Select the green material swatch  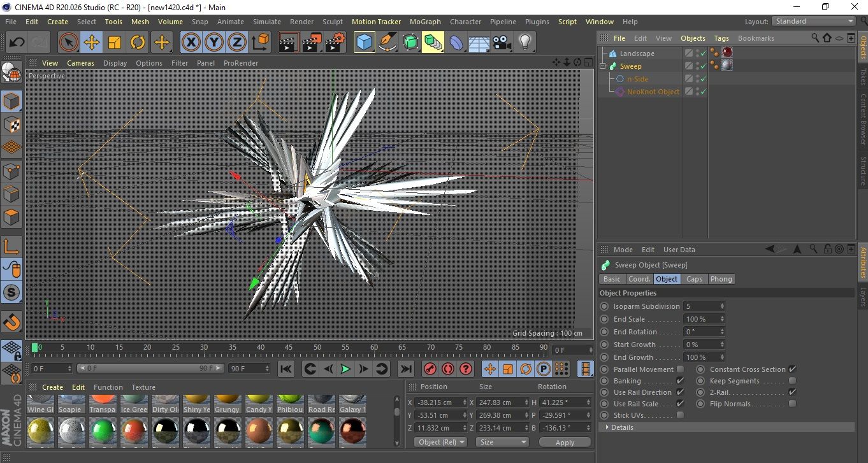(x=103, y=432)
